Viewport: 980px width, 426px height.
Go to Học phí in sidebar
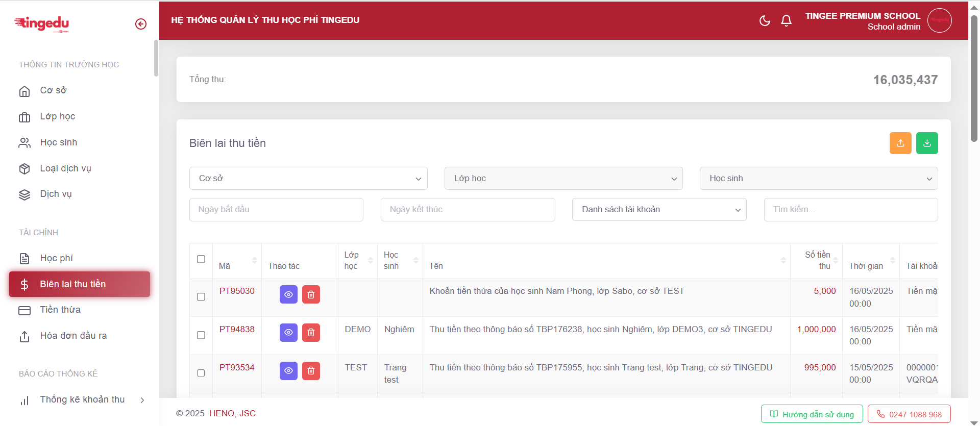tap(56, 258)
